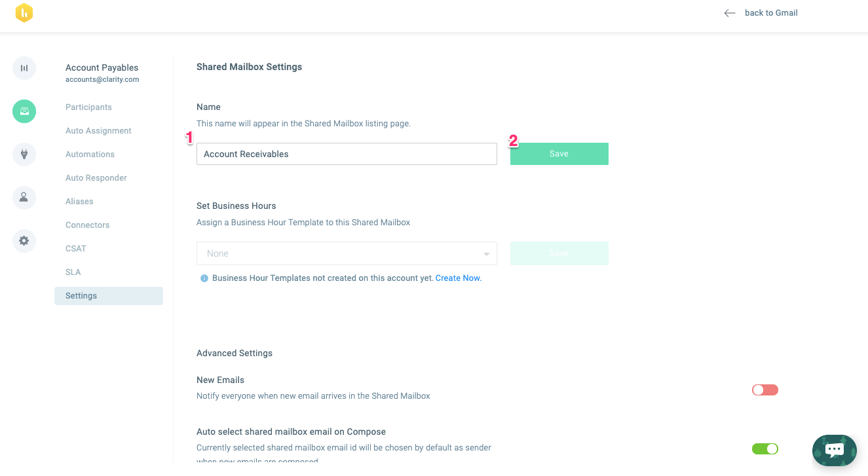
Task: Save the mailbox name with the green Save button
Action: pyautogui.click(x=559, y=154)
